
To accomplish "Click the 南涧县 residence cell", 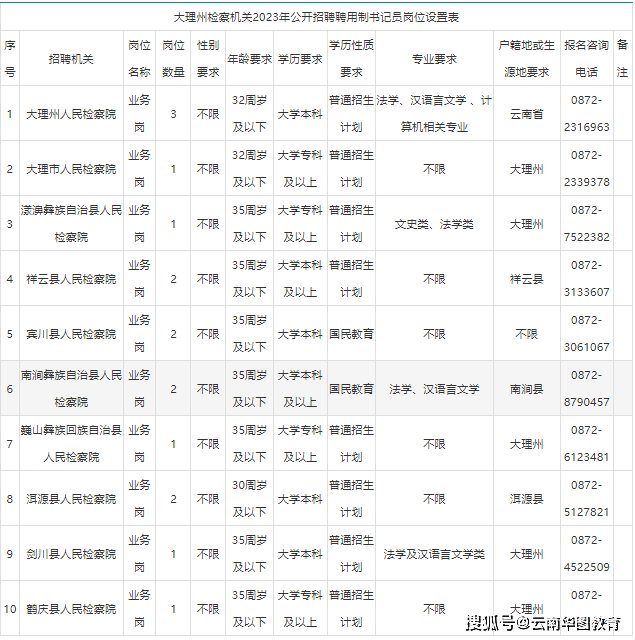I will pos(526,389).
